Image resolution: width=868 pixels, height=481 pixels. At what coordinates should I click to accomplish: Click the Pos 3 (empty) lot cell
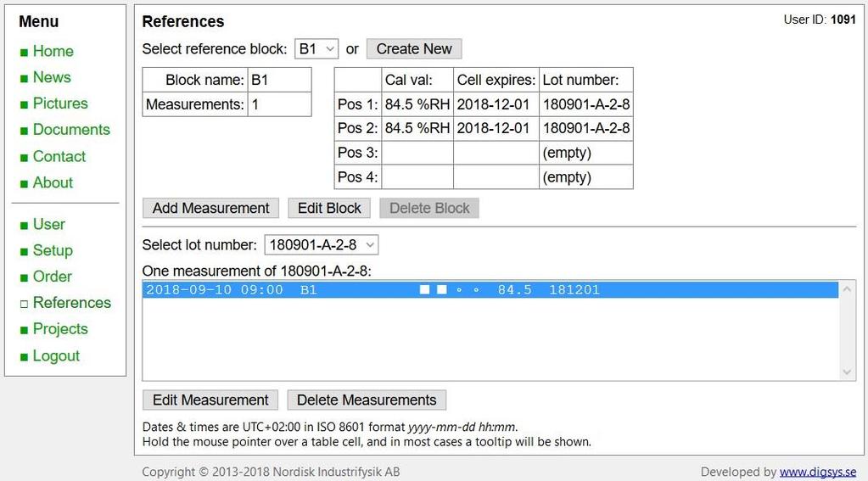pos(586,152)
